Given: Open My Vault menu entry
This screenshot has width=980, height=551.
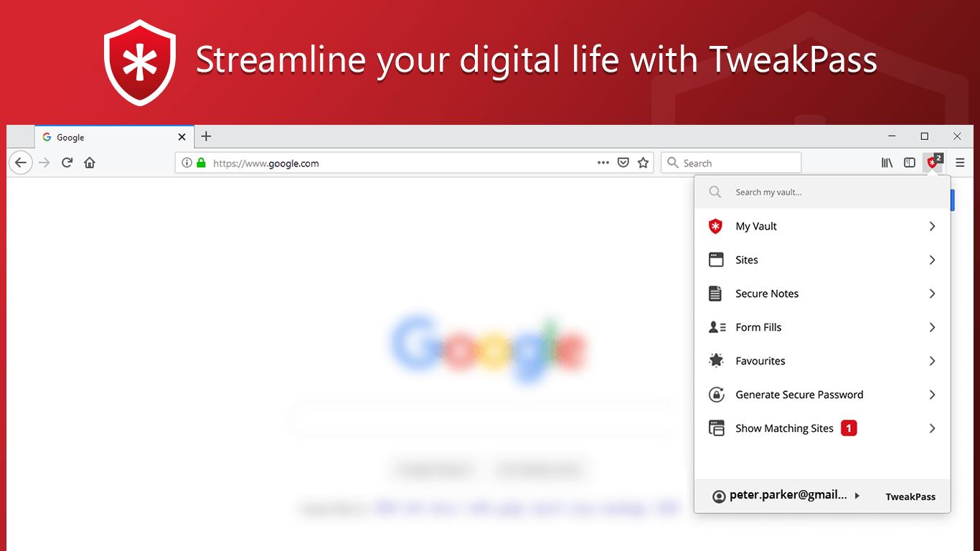Looking at the screenshot, I should point(822,226).
